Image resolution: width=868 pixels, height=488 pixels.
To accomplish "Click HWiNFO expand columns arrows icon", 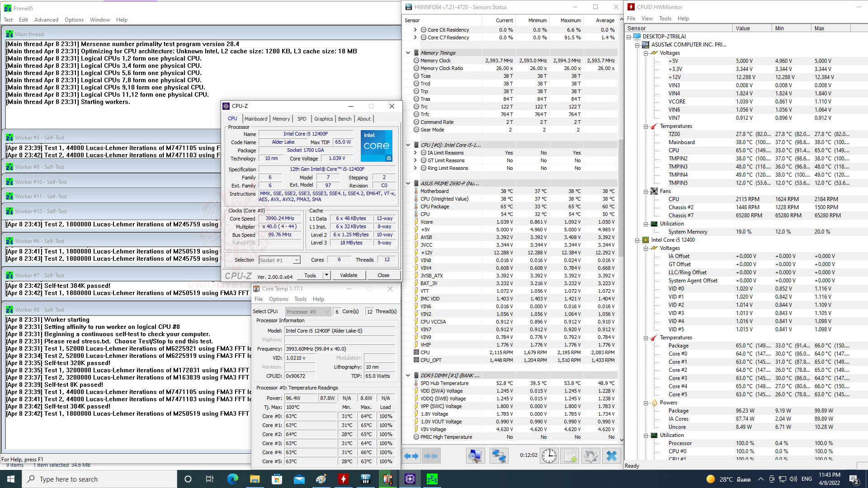I will [411, 456].
